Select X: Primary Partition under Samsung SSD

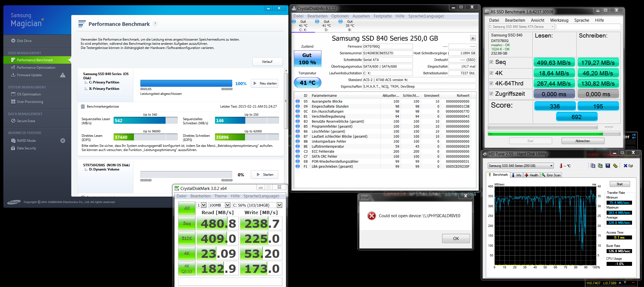pos(104,89)
